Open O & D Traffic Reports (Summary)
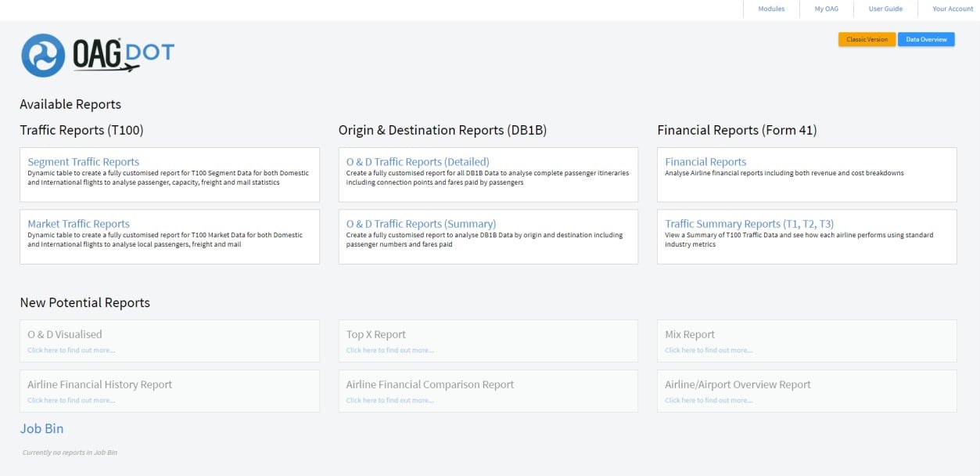Screen dimensions: 980x476 click(421, 224)
